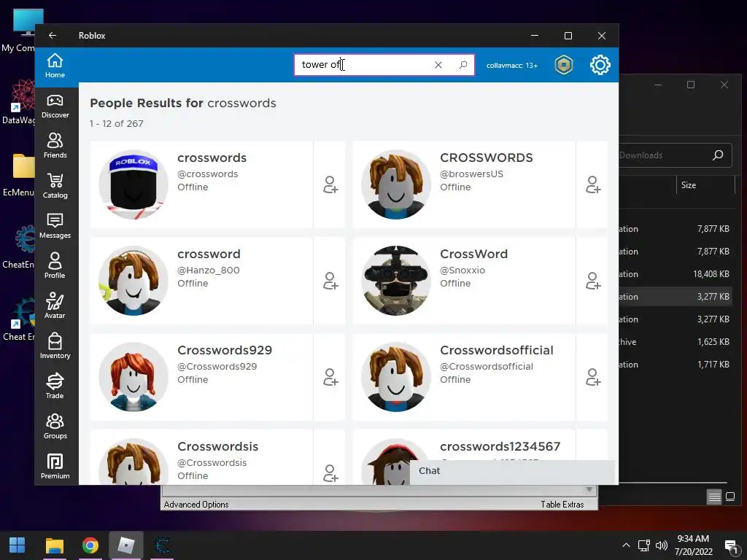
Task: Add friend for user @Hanzo_800
Action: tap(330, 281)
